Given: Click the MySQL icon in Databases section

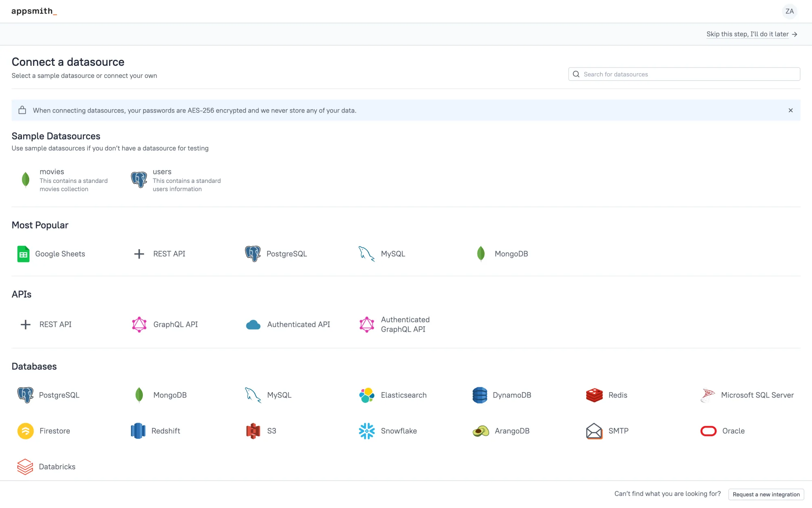Looking at the screenshot, I should [x=253, y=395].
